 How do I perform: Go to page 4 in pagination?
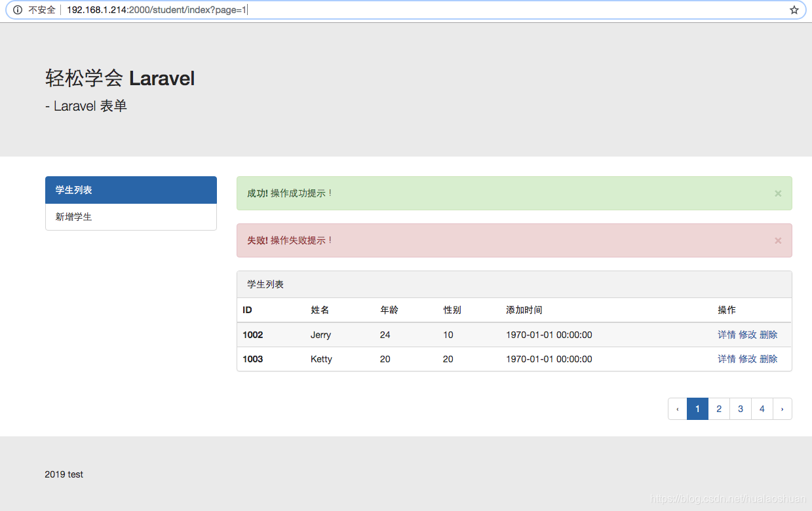click(762, 409)
